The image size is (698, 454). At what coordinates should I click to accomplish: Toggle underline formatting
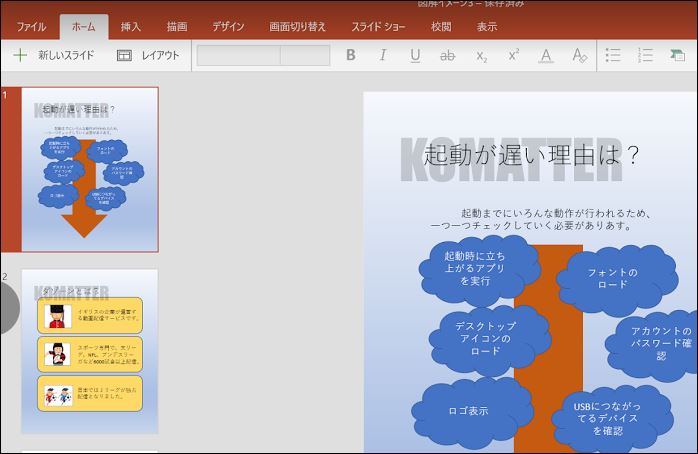(415, 56)
